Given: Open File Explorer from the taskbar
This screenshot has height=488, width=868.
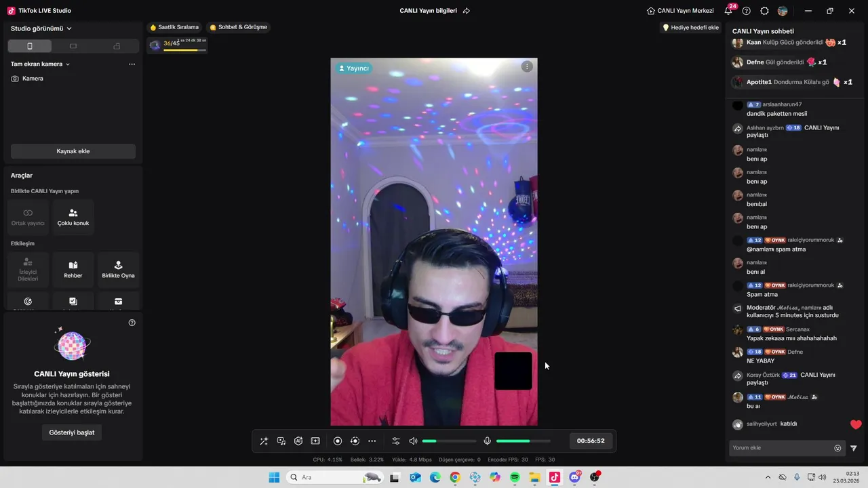Looking at the screenshot, I should (x=535, y=477).
